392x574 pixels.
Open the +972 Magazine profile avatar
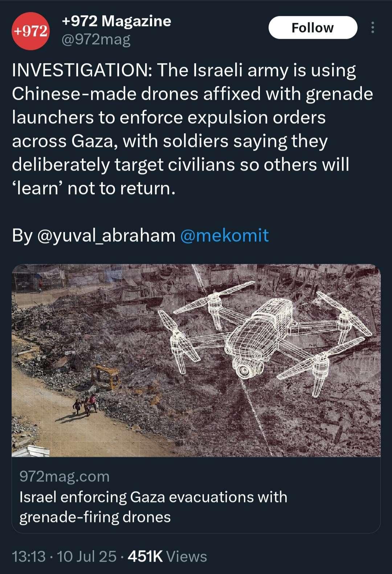30,31
